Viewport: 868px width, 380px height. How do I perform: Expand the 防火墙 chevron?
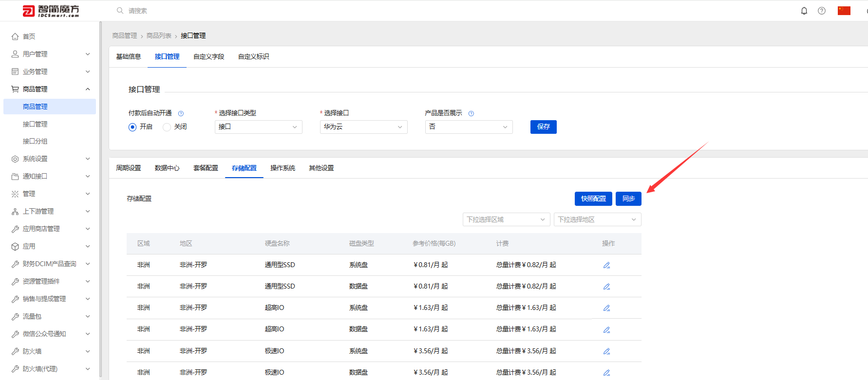coord(88,352)
